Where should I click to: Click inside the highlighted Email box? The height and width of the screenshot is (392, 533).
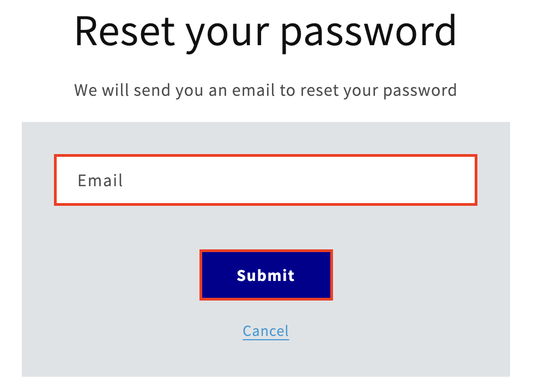(265, 180)
